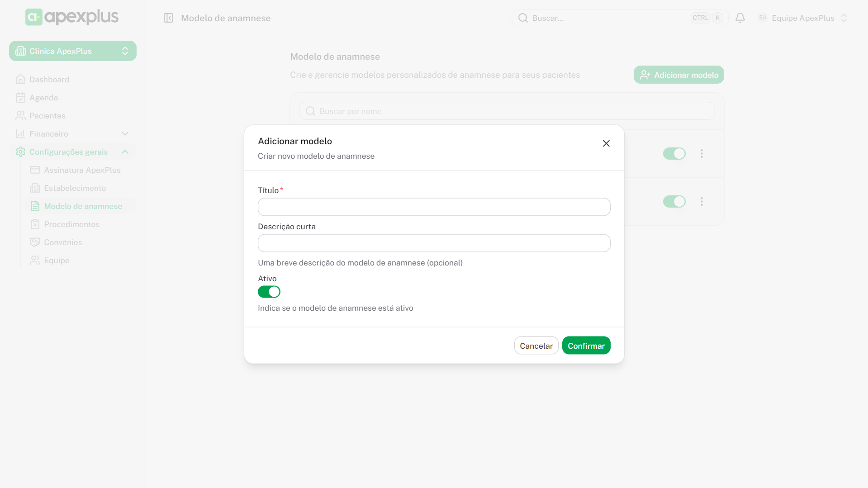Image resolution: width=868 pixels, height=488 pixels.
Task: Click the notification bell icon
Action: click(740, 18)
